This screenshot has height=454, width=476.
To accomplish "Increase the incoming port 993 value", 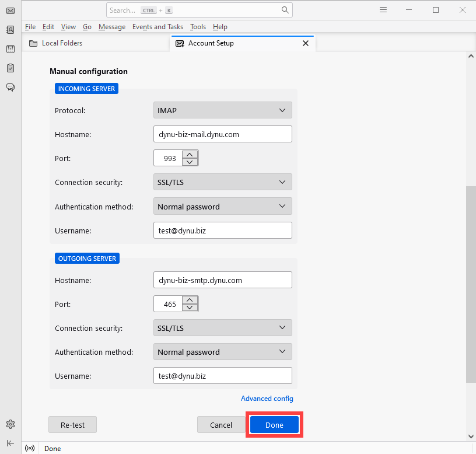I will [190, 155].
